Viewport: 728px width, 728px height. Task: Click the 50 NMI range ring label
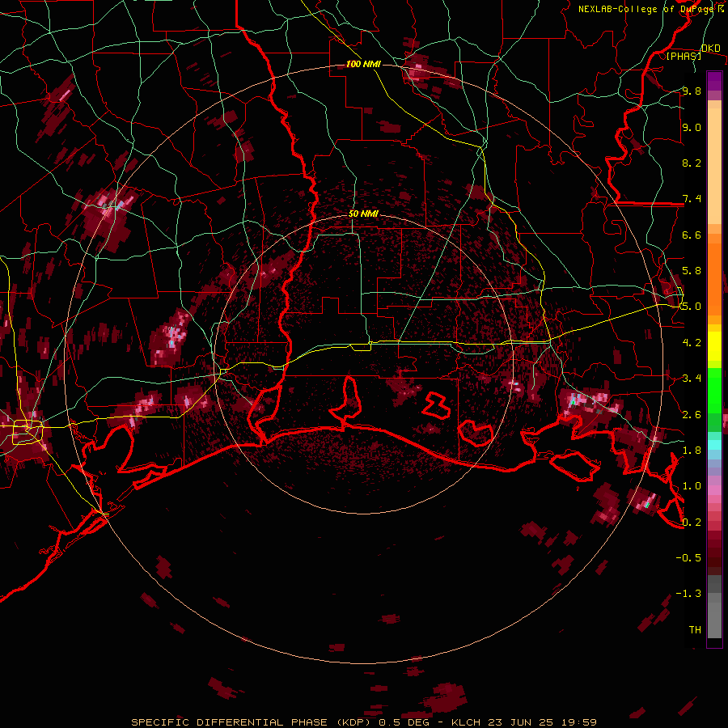tap(363, 214)
